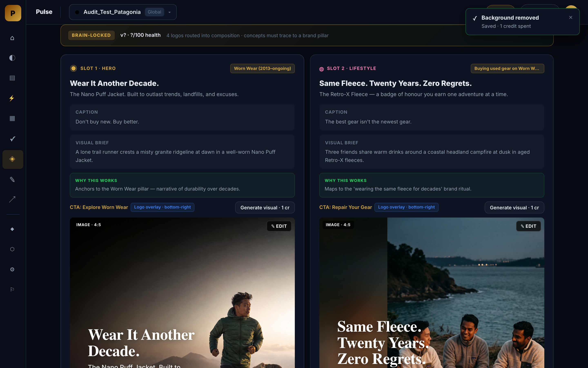Click the Slot 1 visual brief about the trail runner

point(175,156)
